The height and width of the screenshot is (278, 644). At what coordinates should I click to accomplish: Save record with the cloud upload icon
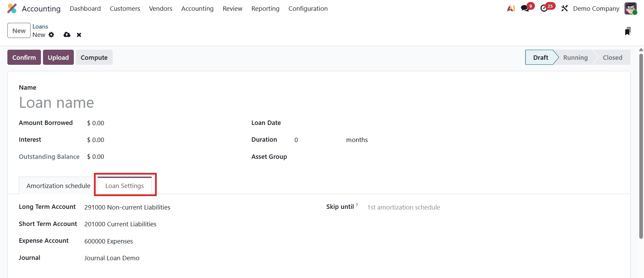pos(67,35)
